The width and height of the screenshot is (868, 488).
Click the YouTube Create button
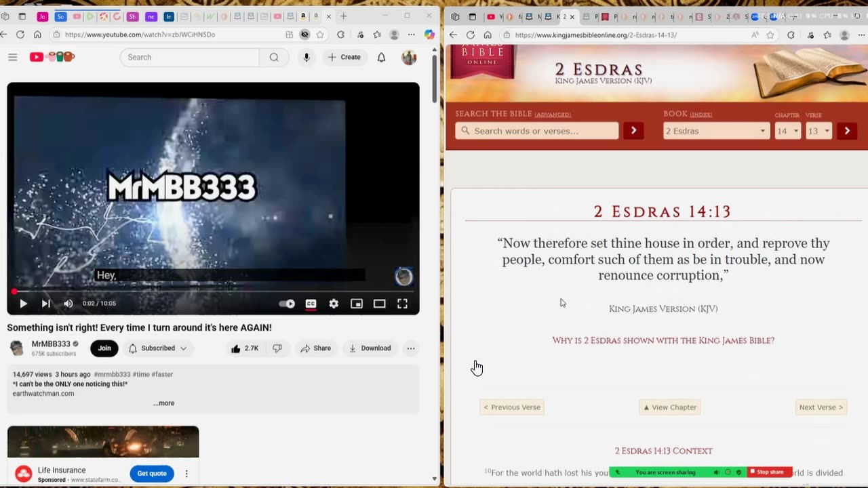(x=344, y=57)
